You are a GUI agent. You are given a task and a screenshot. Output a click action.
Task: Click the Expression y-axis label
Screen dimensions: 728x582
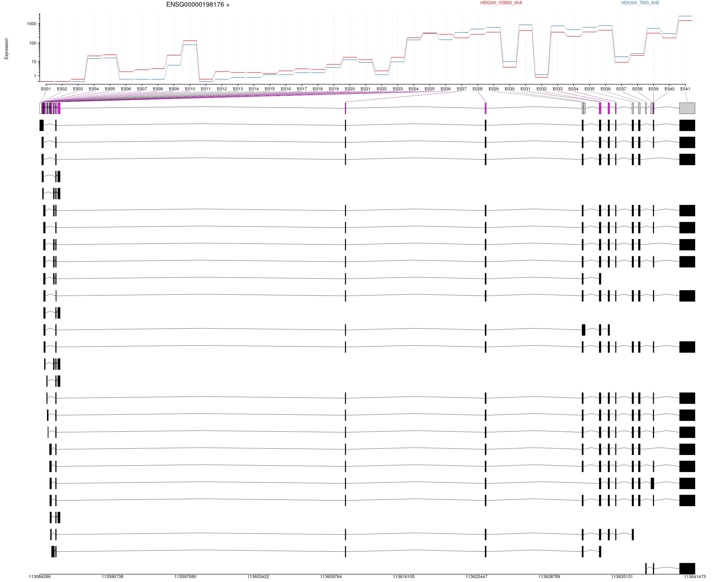[6, 49]
